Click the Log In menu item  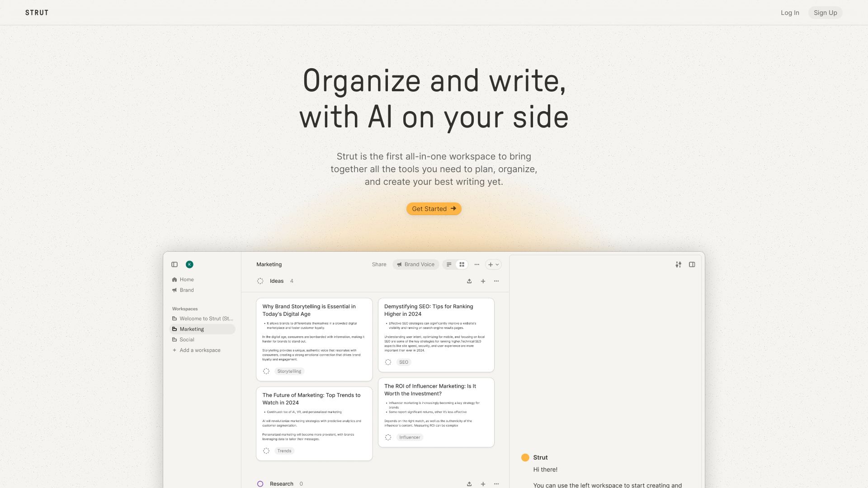790,12
